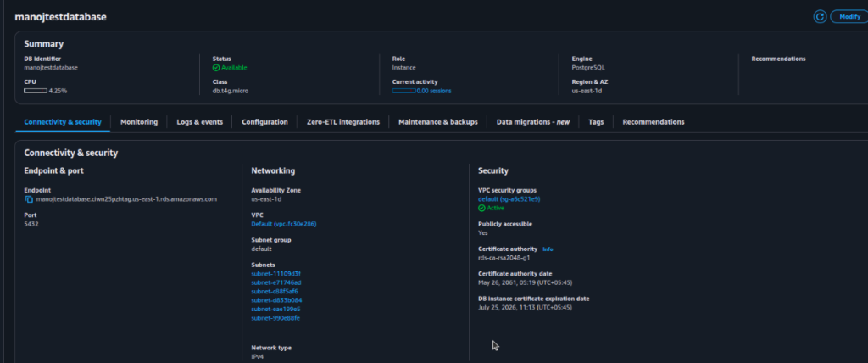Click the Certificate authority Info link
This screenshot has width=868, height=363.
point(548,249)
